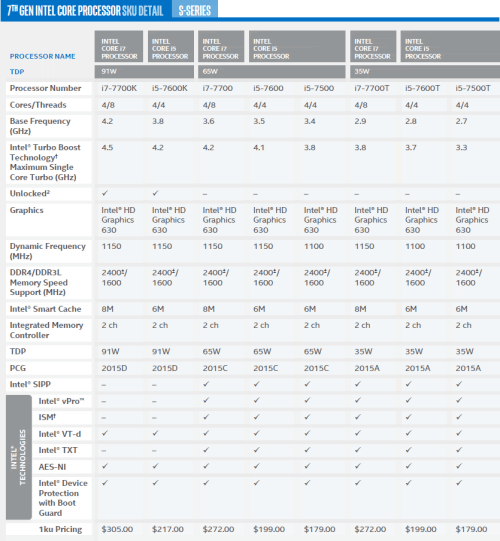This screenshot has height=541, width=500.
Task: Click base frequency value 2.7
Action: 461,121
